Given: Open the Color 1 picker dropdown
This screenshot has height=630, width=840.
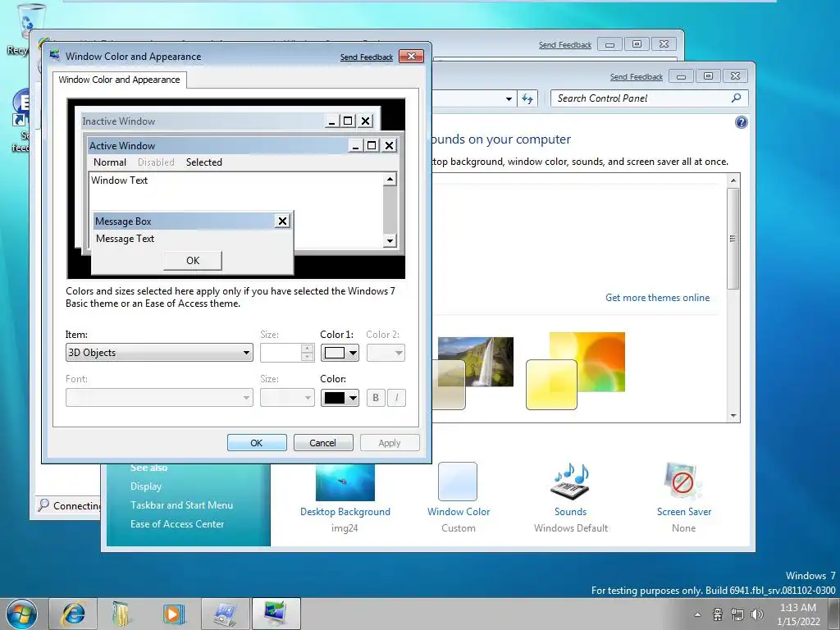Looking at the screenshot, I should click(x=340, y=353).
